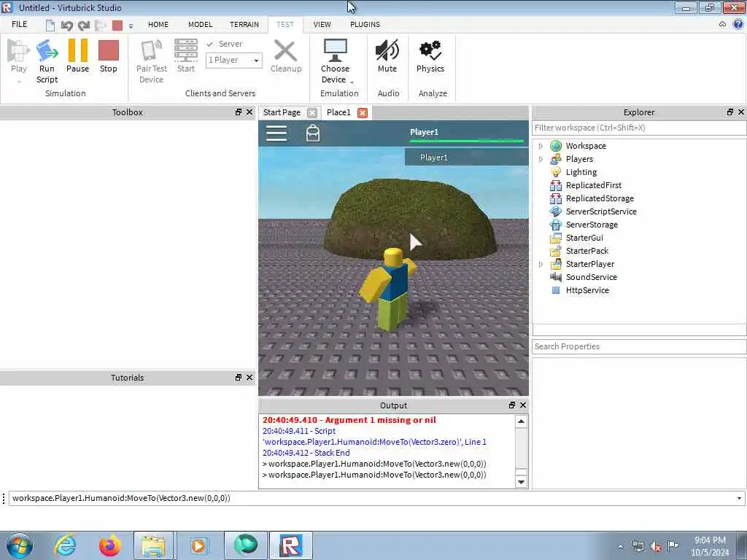
Task: Switch to the PLUGINS ribbon tab
Action: pyautogui.click(x=365, y=24)
